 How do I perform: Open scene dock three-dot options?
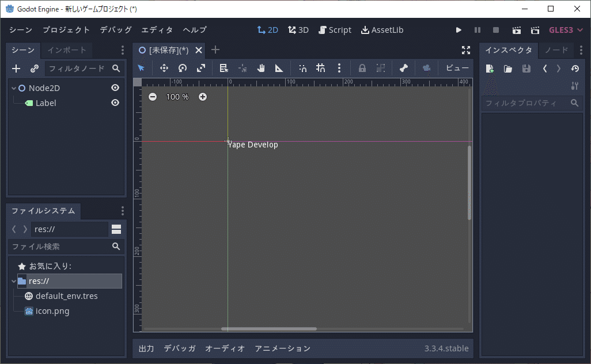pyautogui.click(x=123, y=50)
